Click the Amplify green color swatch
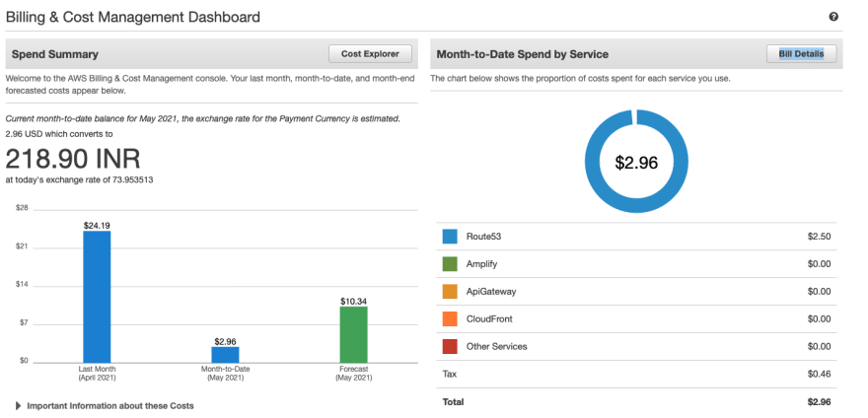The height and width of the screenshot is (418, 868). [x=450, y=264]
